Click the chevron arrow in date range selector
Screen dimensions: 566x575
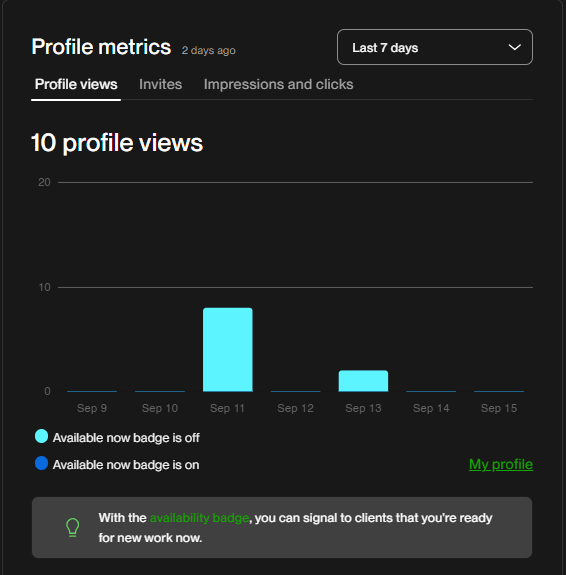tap(515, 47)
